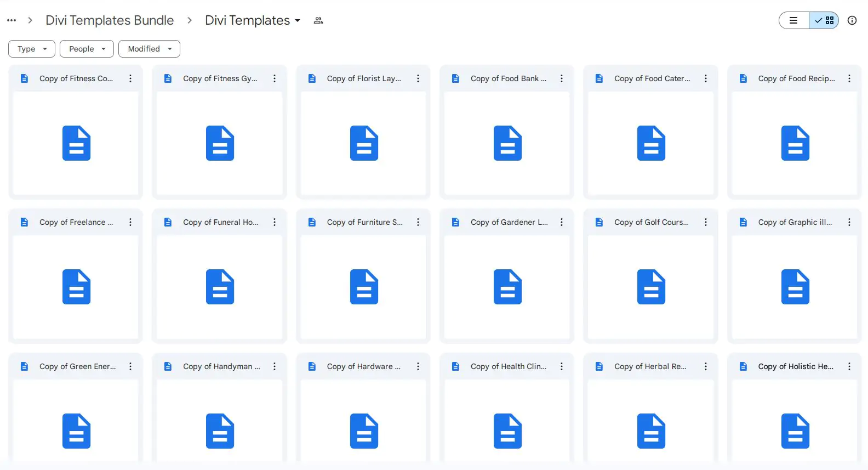Switch to grid layout view
This screenshot has width=868, height=470.
(824, 20)
